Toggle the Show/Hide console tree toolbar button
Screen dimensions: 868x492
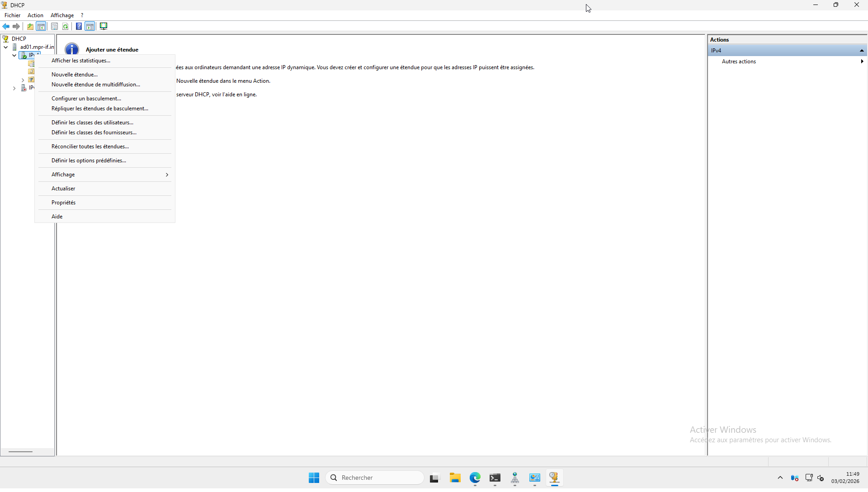click(x=41, y=26)
